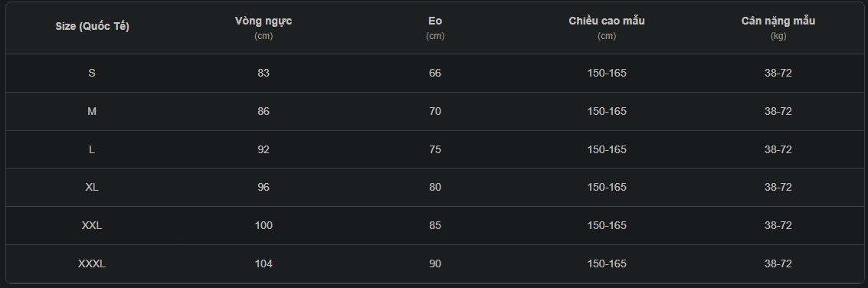Select waist value 90 in XXXL row
The image size is (868, 288).
[x=435, y=263]
